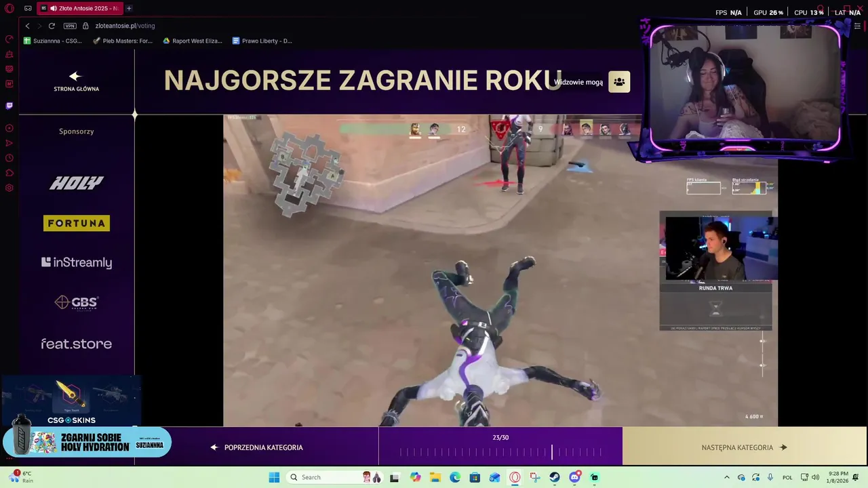868x488 pixels.
Task: Open the CSGOSKINS sponsor banner
Action: [x=71, y=401]
